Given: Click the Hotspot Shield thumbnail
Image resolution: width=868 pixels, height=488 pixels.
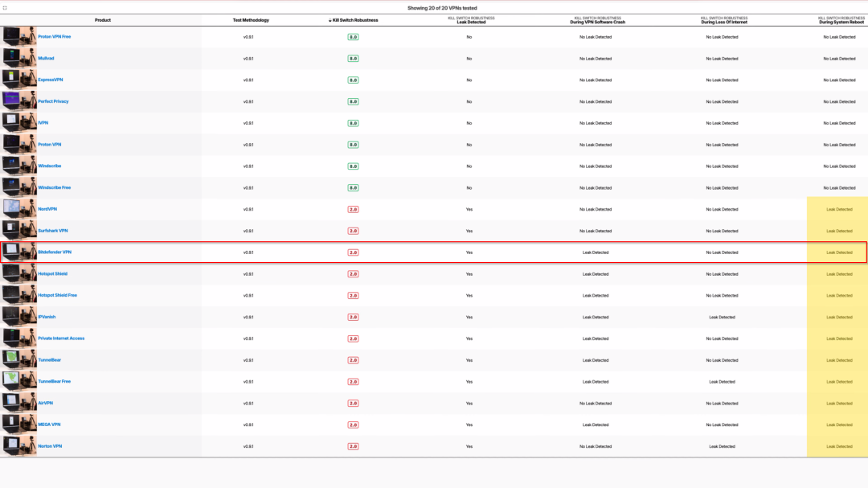Looking at the screenshot, I should point(19,273).
